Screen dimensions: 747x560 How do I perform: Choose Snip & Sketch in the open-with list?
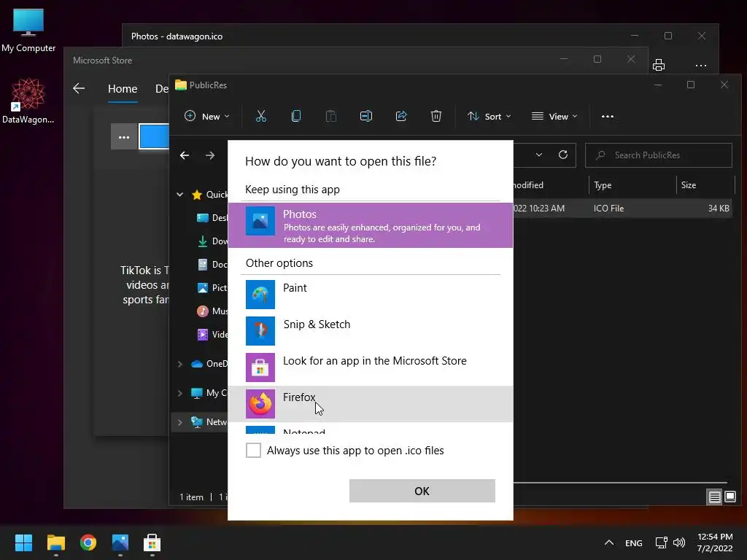[x=371, y=331]
